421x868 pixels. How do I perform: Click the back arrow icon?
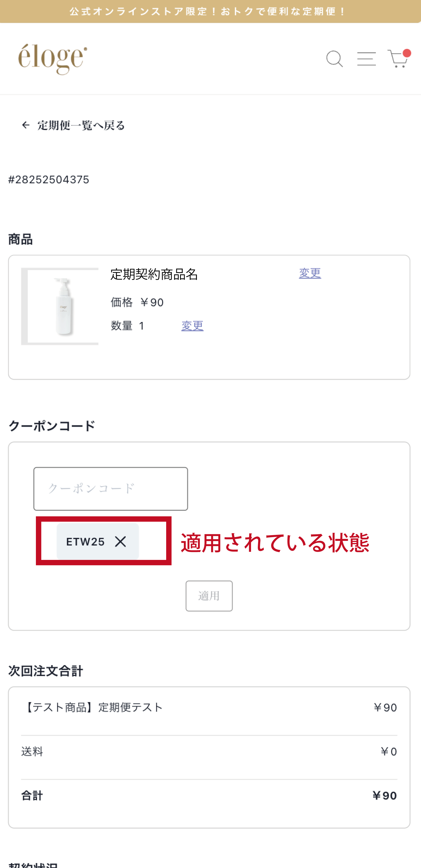click(x=26, y=125)
